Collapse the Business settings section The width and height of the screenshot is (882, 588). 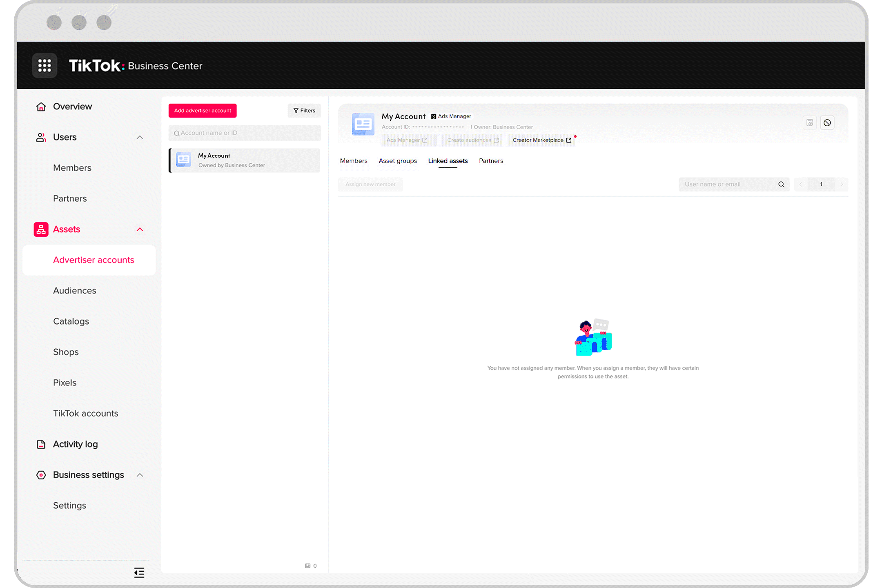click(140, 474)
